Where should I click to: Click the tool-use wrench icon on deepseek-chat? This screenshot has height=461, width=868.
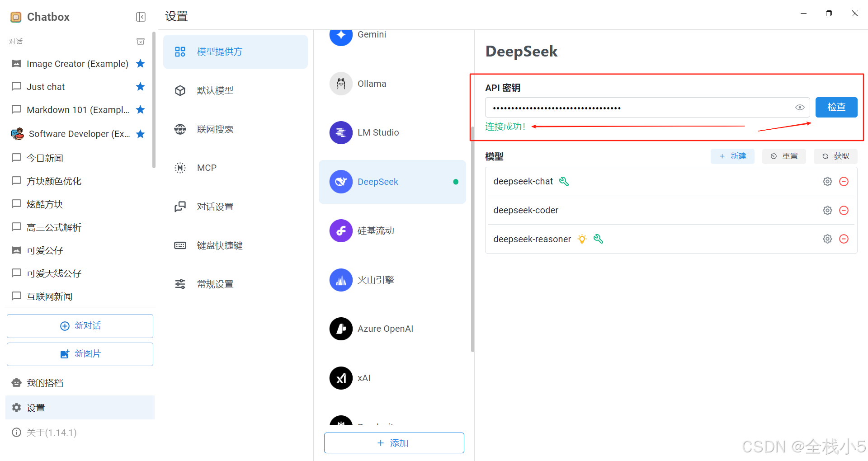(564, 181)
